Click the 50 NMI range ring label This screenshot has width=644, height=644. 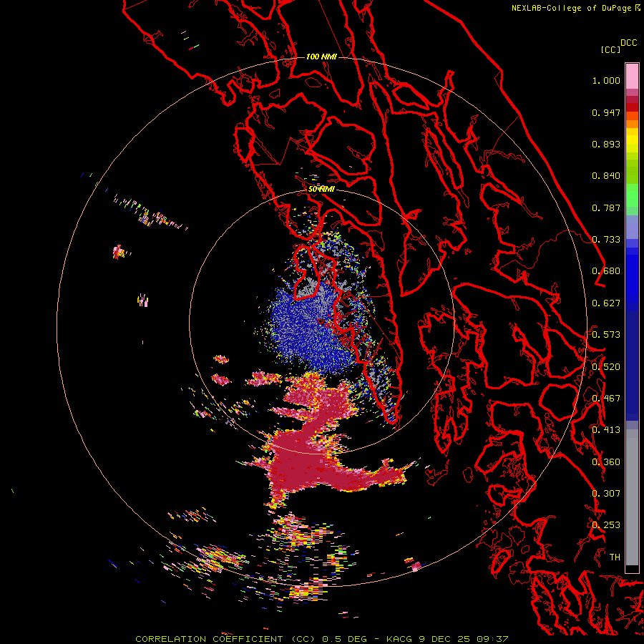click(x=321, y=190)
